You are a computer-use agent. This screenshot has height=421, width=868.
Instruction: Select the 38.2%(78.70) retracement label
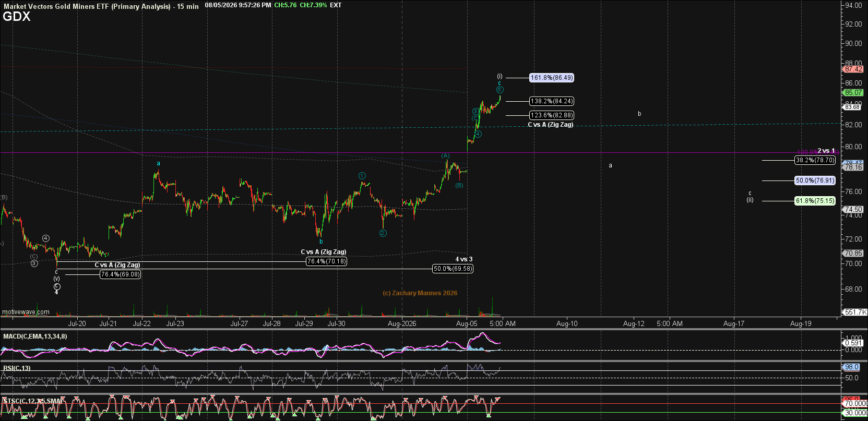coord(815,160)
